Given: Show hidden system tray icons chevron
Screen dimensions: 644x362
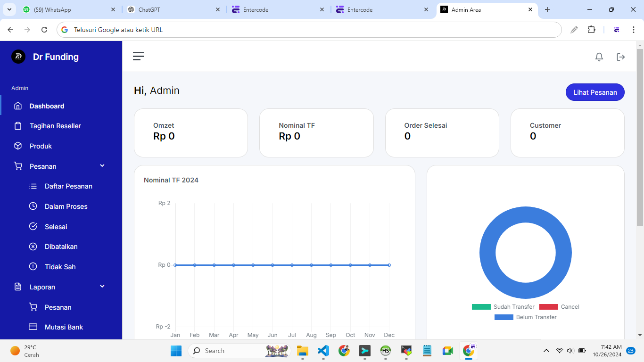Looking at the screenshot, I should tap(546, 351).
